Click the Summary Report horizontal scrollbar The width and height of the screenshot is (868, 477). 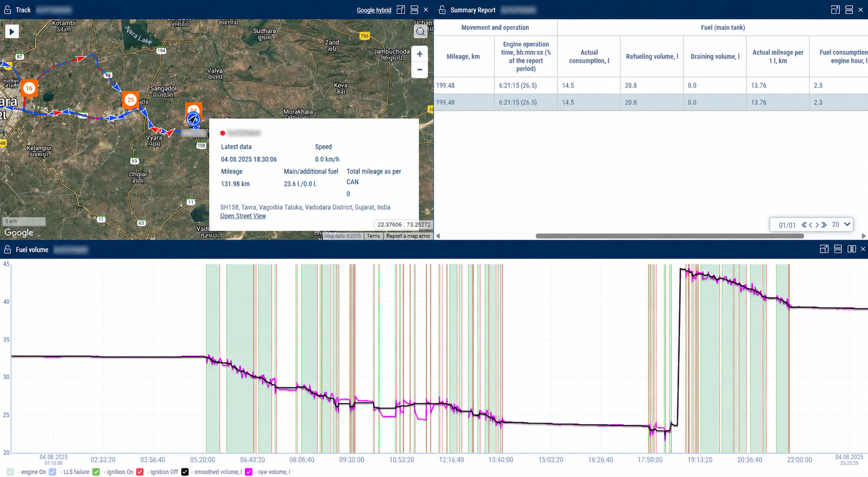(x=669, y=236)
